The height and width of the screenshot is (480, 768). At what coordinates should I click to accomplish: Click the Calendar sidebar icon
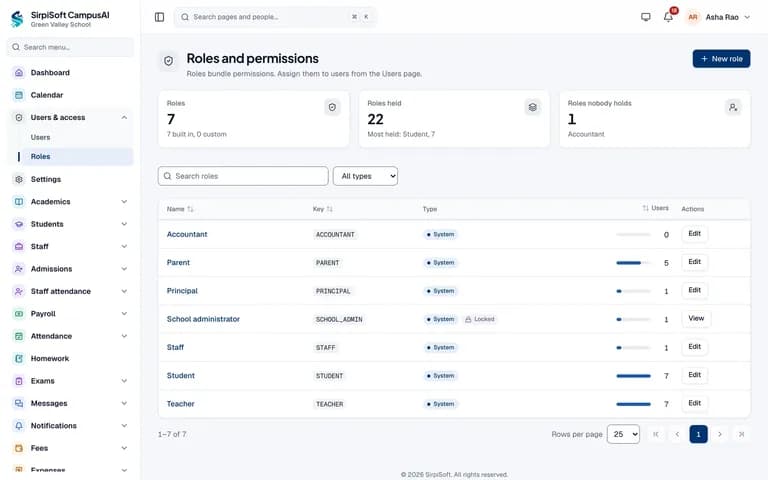click(x=19, y=95)
